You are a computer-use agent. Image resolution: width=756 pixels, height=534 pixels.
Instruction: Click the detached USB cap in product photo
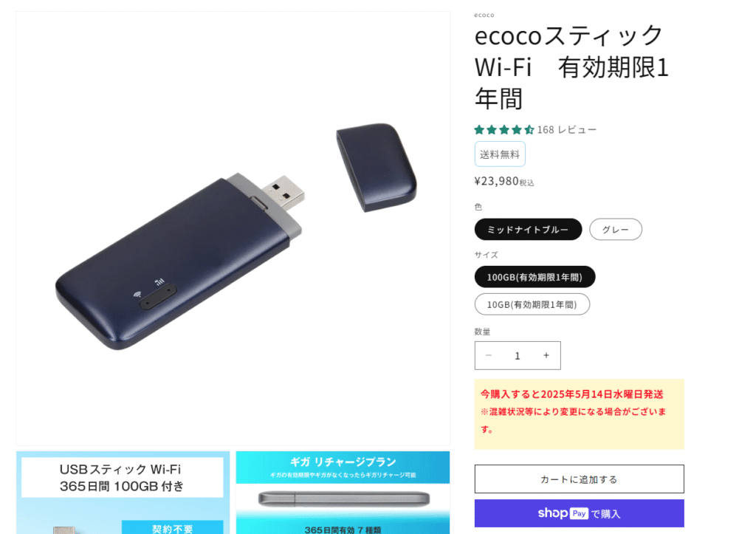(x=377, y=166)
